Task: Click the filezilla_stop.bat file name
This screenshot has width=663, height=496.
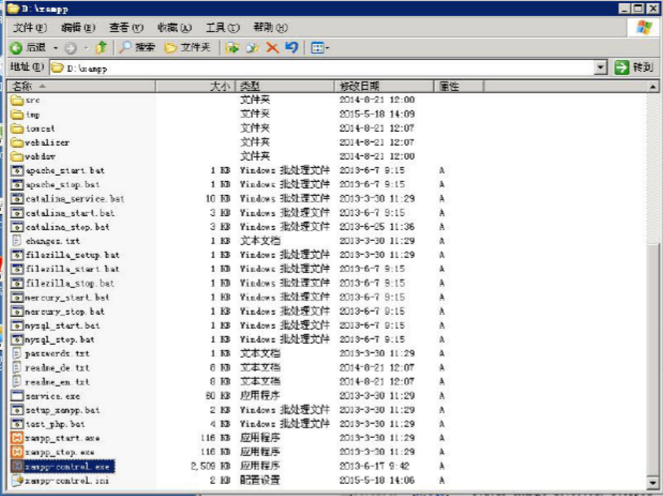Action: pos(70,283)
